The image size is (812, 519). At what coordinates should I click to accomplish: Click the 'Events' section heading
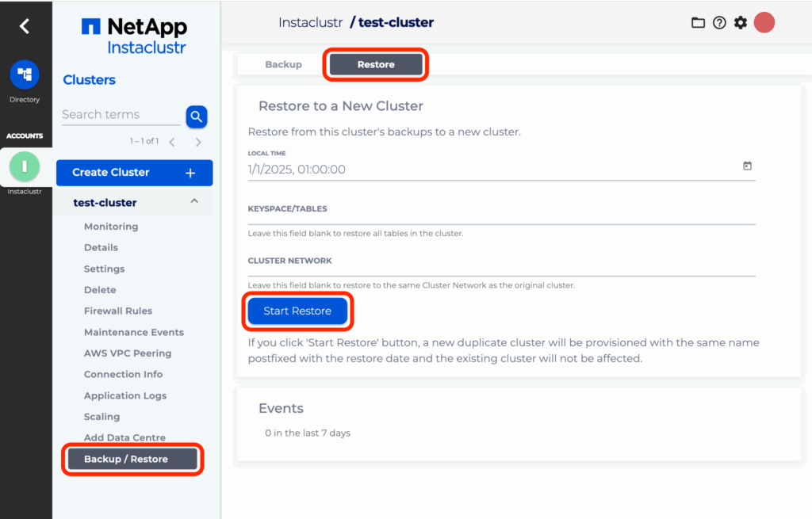click(x=281, y=408)
